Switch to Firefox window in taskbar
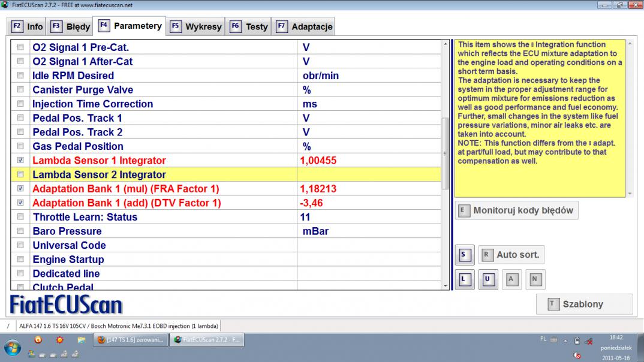The image size is (644, 362). point(130,340)
